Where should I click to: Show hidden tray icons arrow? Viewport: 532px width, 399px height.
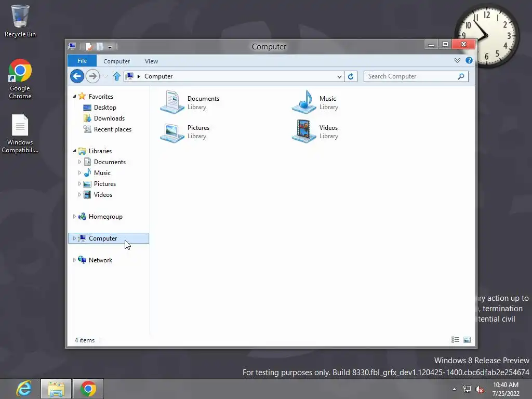[454, 389]
